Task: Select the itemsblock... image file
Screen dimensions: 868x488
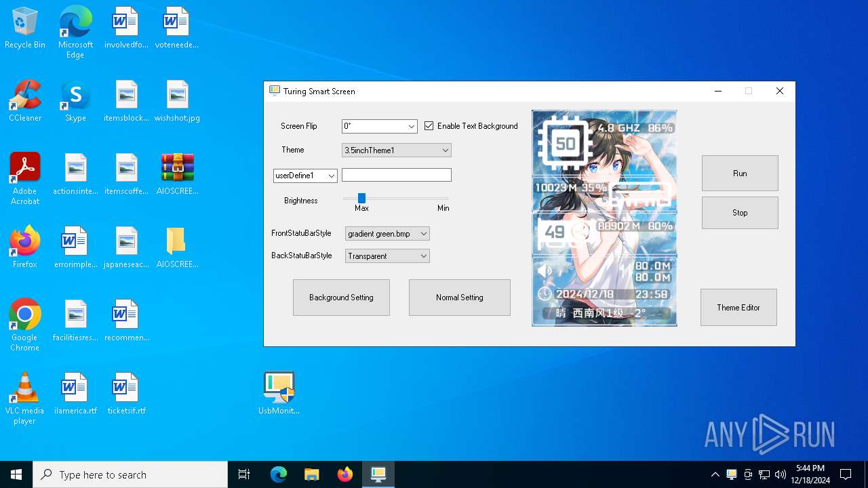Action: [126, 101]
